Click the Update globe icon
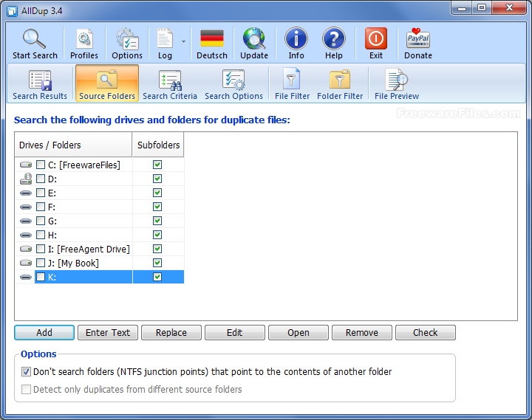532x420 pixels. 253,38
